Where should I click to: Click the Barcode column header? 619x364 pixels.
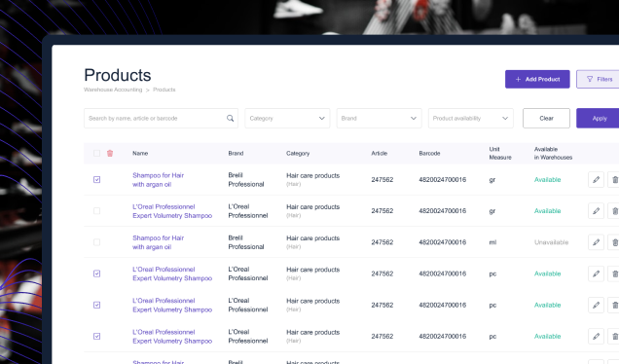(x=429, y=153)
